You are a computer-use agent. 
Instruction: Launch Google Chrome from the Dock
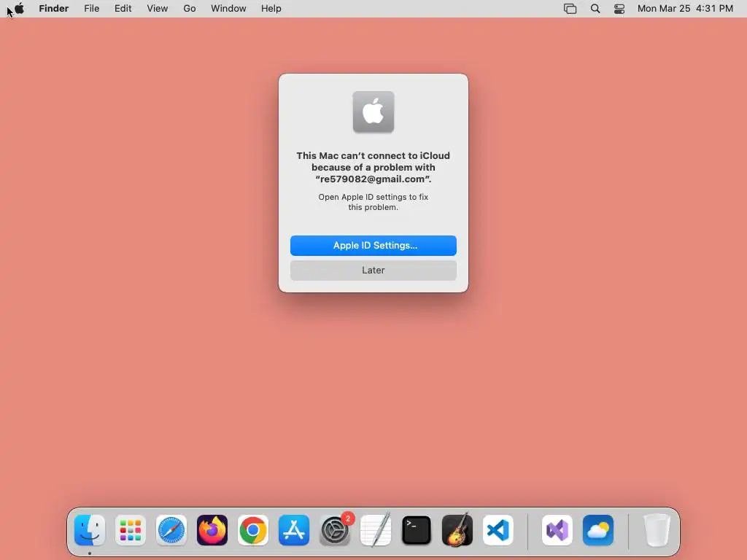[253, 530]
